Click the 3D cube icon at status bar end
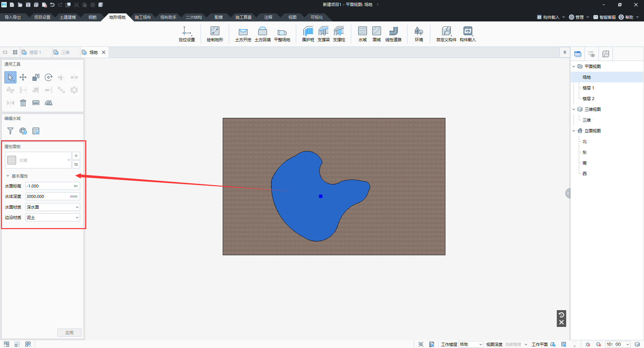Image resolution: width=644 pixels, height=348 pixels. pos(637,344)
